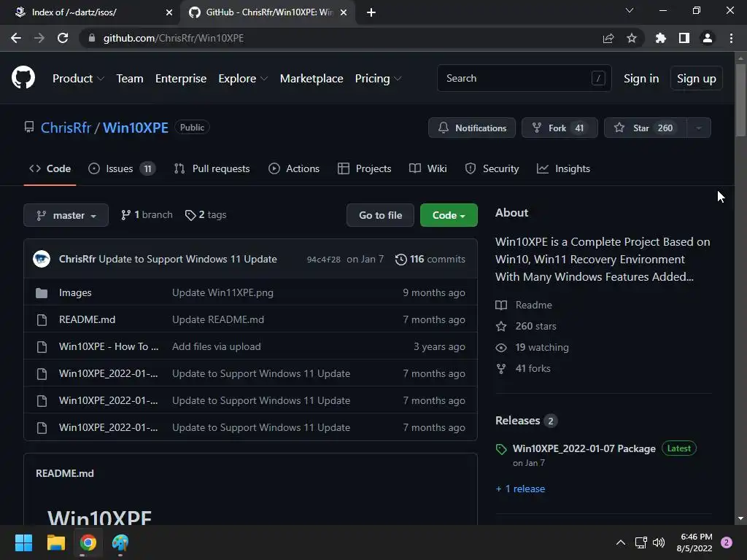Open the Star lists dropdown arrow

point(699,128)
